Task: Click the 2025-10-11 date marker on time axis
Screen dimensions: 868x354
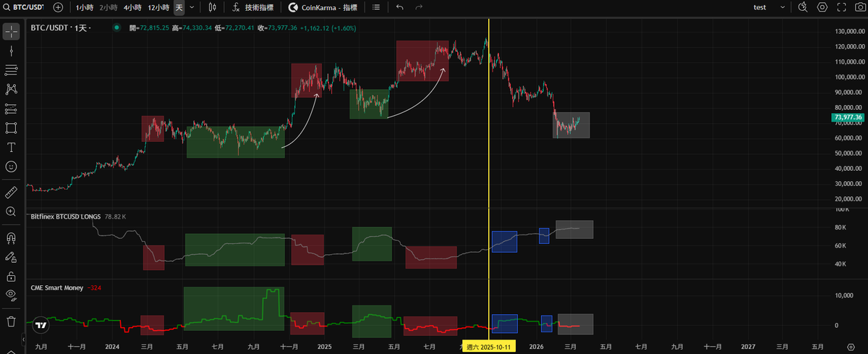Action: pos(489,347)
